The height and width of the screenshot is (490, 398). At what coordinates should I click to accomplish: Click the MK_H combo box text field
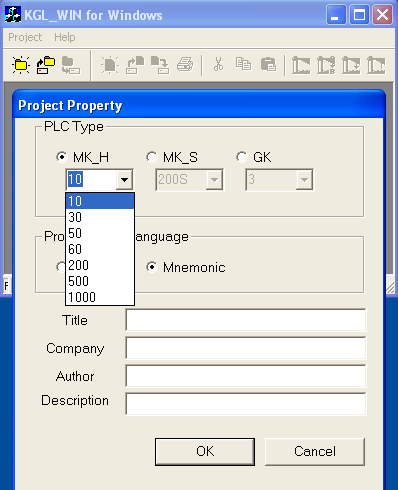tap(91, 180)
